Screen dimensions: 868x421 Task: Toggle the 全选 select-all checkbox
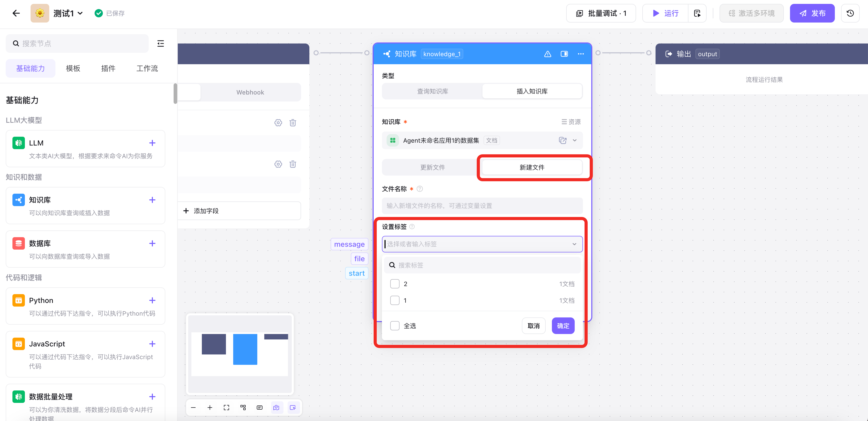tap(395, 326)
